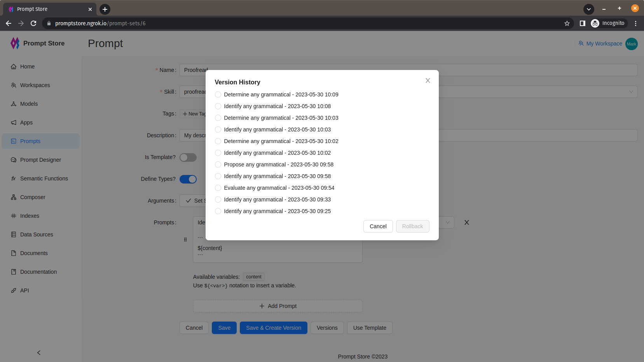Click the Save button
The width and height of the screenshot is (644, 362).
click(224, 328)
